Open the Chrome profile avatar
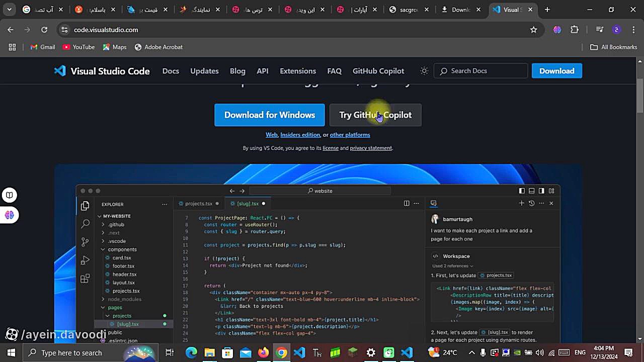Viewport: 644px width, 362px height. point(616,30)
